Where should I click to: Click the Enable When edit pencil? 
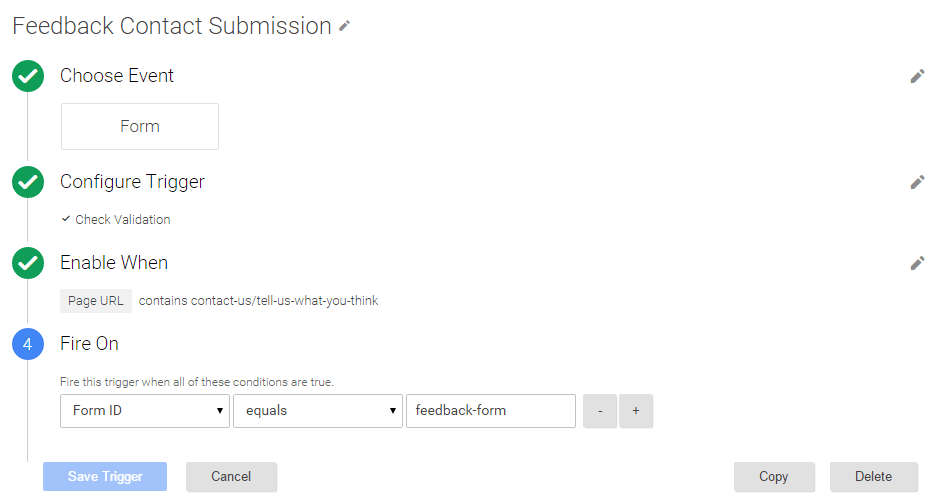point(917,263)
